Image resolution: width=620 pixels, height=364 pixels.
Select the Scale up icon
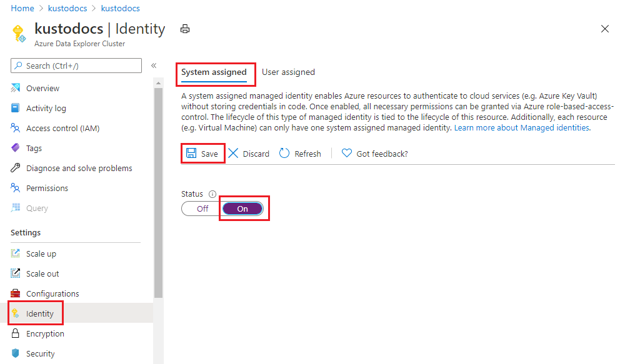click(15, 253)
